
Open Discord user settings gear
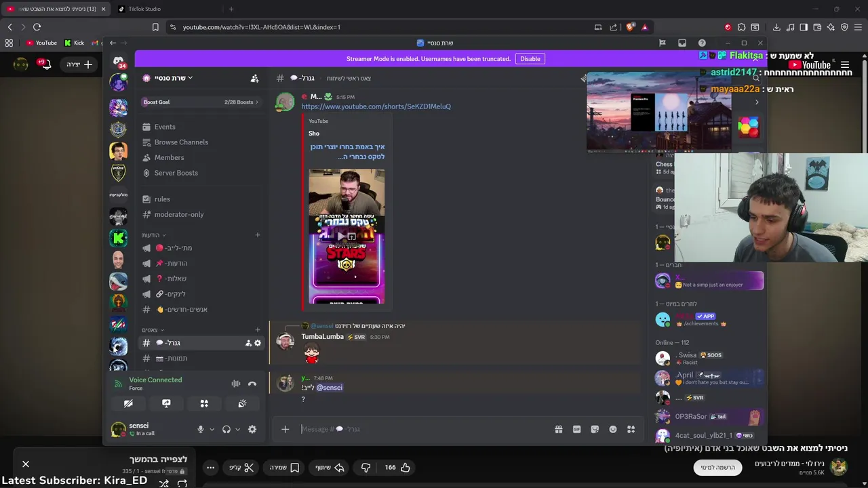(252, 429)
